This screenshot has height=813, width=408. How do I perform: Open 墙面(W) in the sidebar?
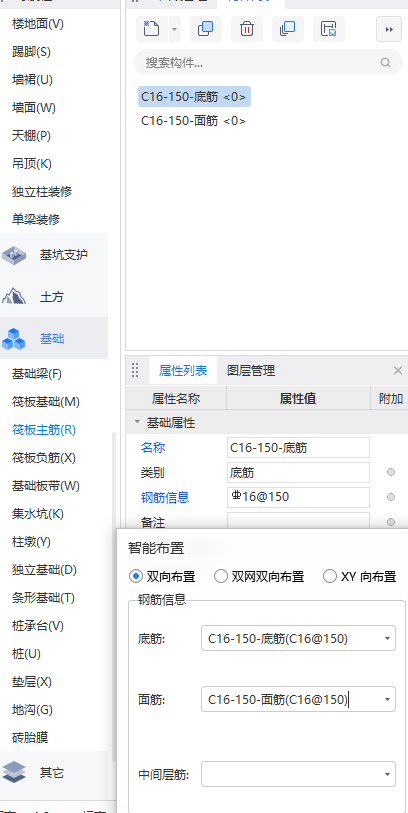[34, 108]
